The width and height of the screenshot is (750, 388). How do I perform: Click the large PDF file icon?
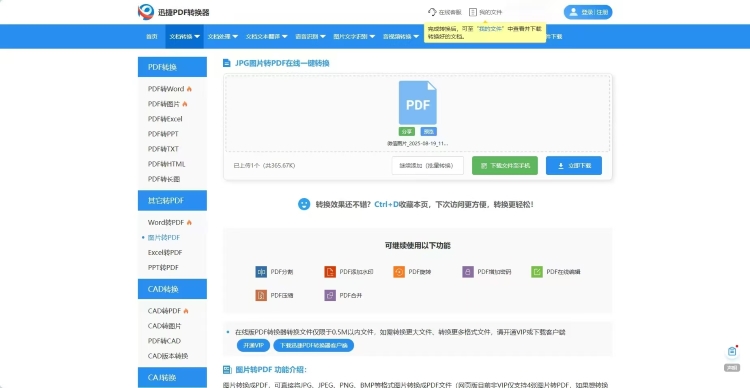(418, 103)
